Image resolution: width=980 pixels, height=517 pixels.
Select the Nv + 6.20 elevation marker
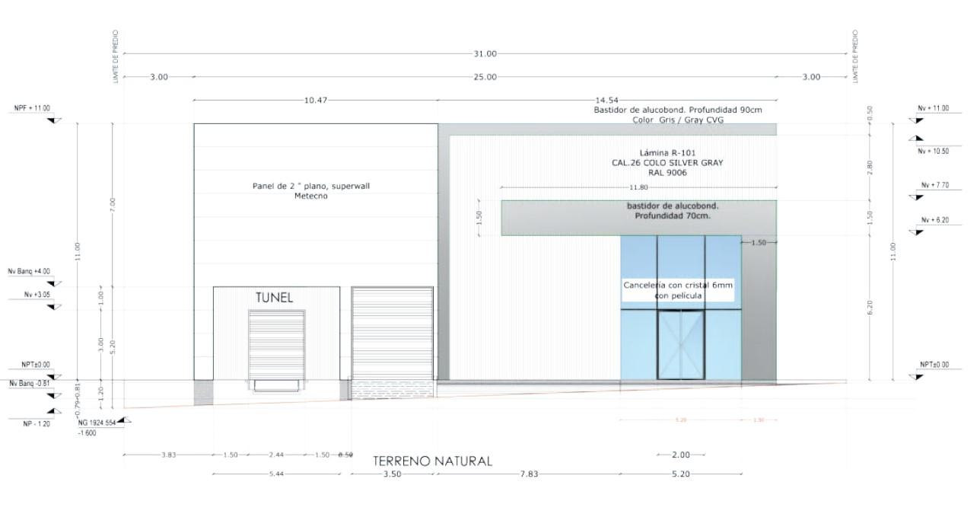pyautogui.click(x=916, y=231)
